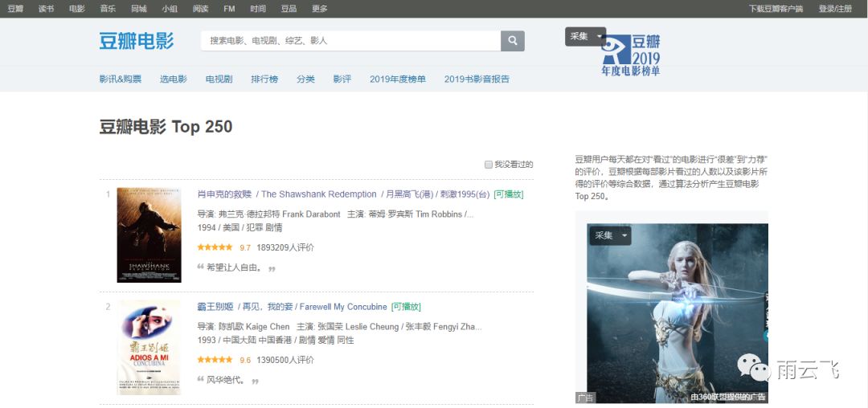Open 豆品 in top navigation
Screen dimensions: 868x408
[x=289, y=9]
